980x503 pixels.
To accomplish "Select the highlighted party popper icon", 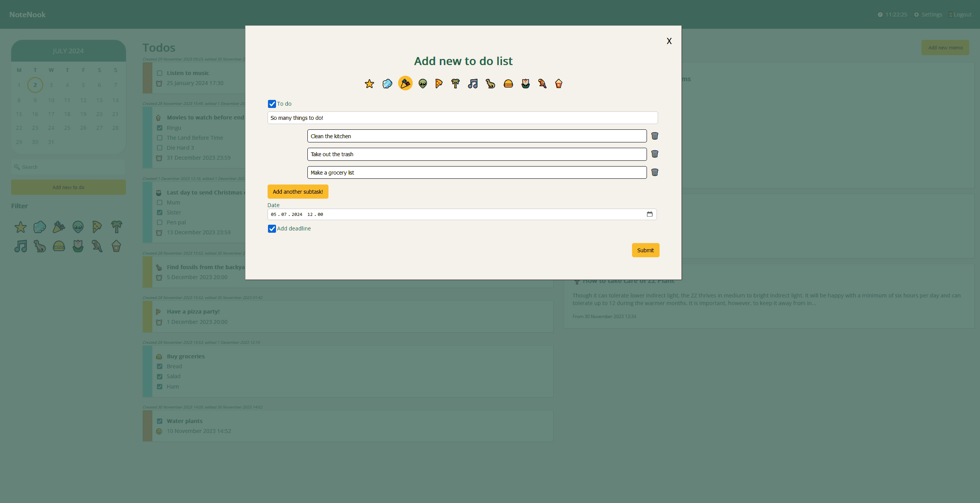I will 405,83.
